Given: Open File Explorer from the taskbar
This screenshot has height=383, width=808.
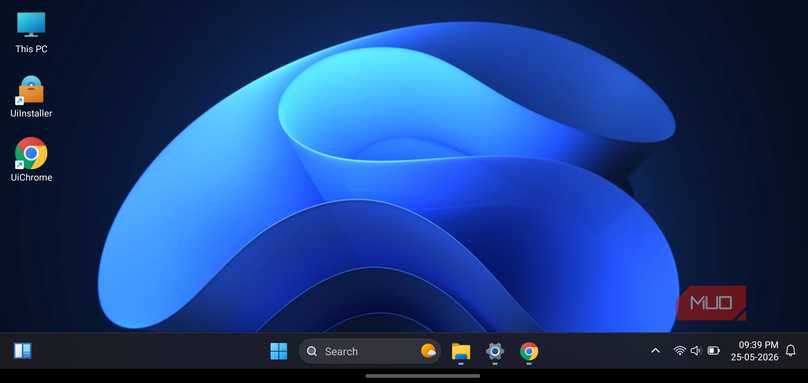Looking at the screenshot, I should (x=461, y=351).
